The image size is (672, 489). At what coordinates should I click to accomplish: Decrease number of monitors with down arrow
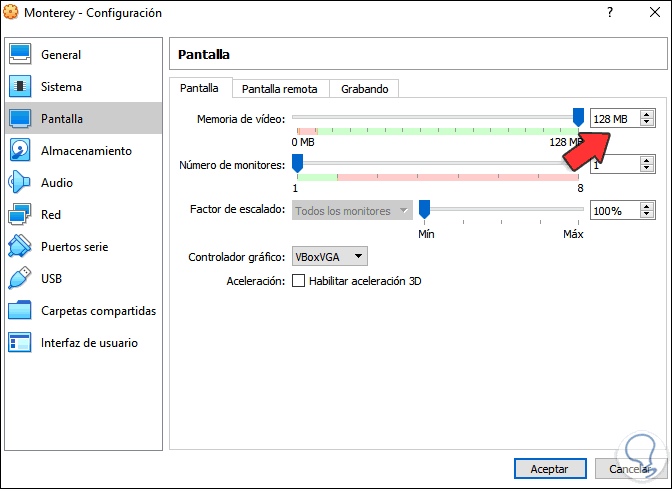(647, 168)
